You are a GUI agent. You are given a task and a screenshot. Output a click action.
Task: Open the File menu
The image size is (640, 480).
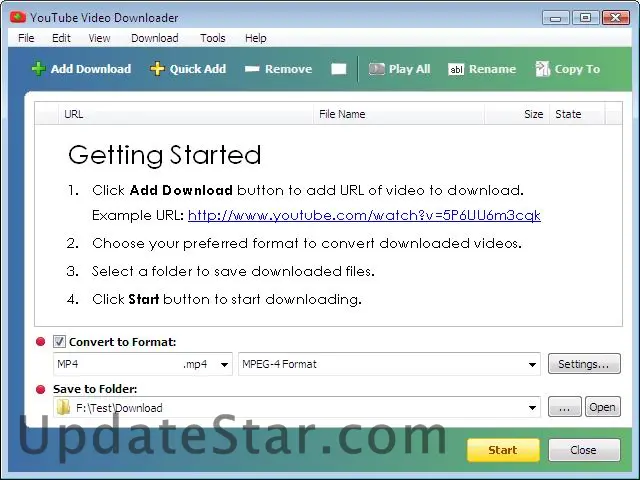26,38
